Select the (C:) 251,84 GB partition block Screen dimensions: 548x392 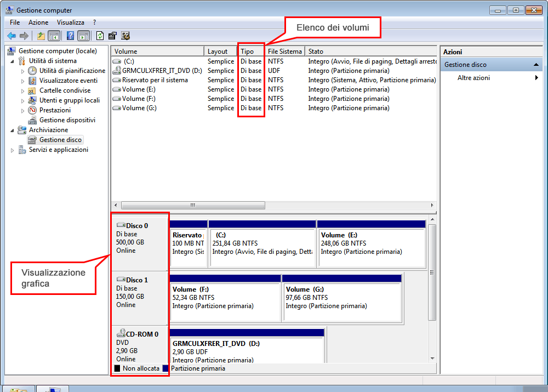(x=262, y=244)
